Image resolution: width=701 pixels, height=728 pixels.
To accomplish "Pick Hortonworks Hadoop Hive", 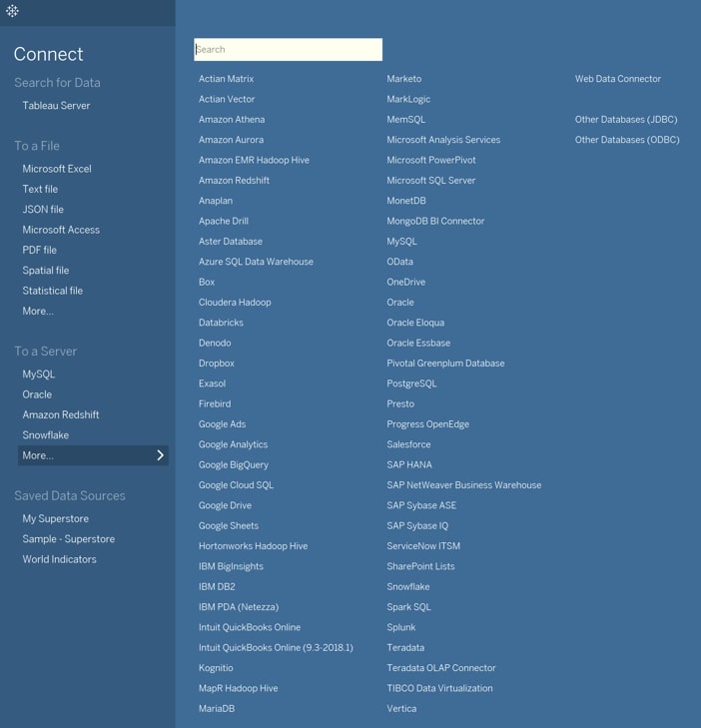I will click(x=253, y=546).
